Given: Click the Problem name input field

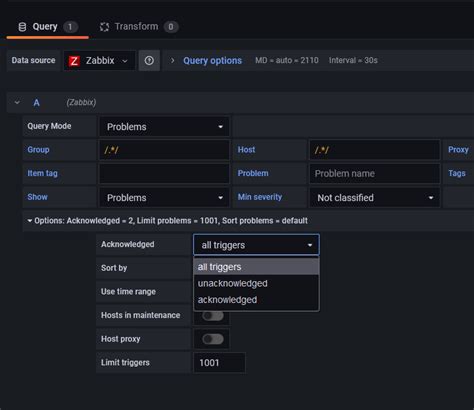Looking at the screenshot, I should coord(375,173).
